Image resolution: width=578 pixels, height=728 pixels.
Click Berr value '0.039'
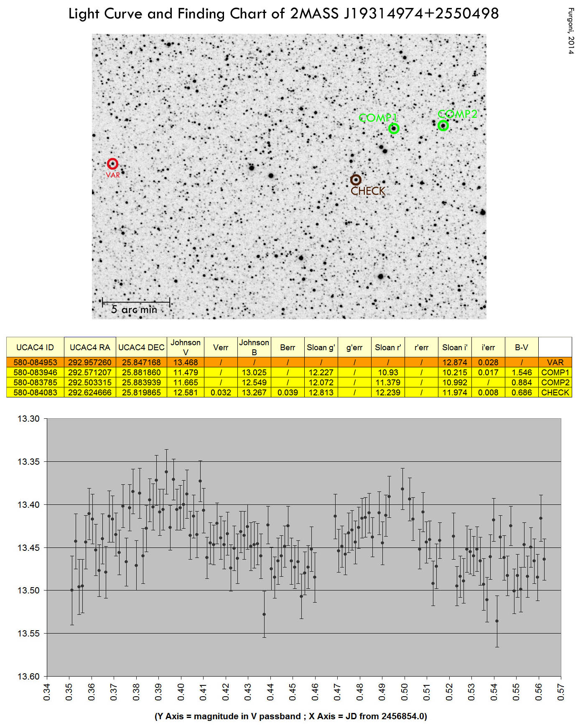[288, 392]
